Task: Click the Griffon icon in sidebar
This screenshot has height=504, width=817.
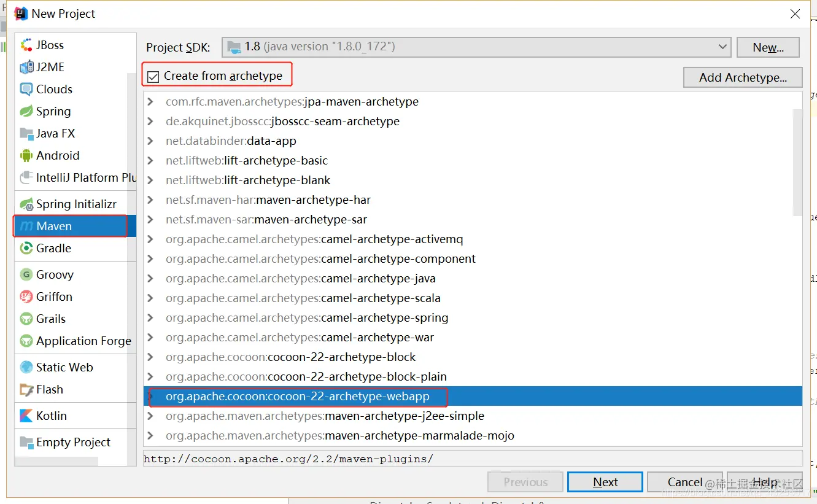Action: coord(26,297)
